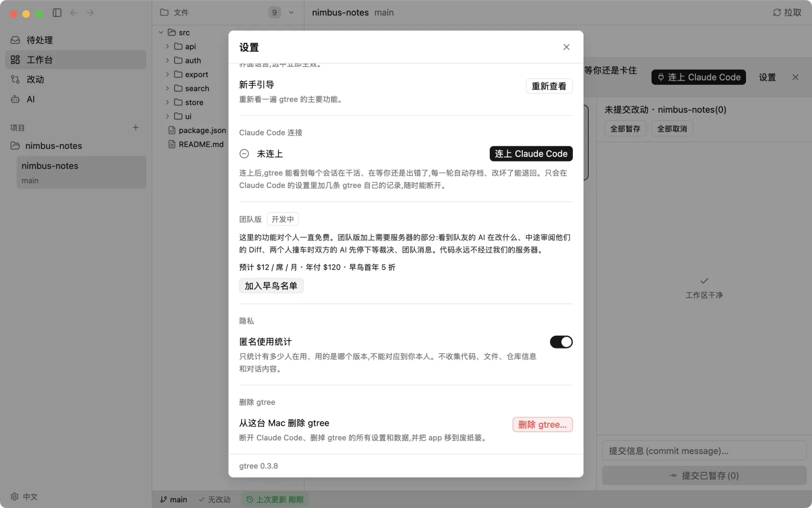Image resolution: width=812 pixels, height=508 pixels.
Task: Open the 文件 panel dropdown chevron
Action: tap(291, 13)
